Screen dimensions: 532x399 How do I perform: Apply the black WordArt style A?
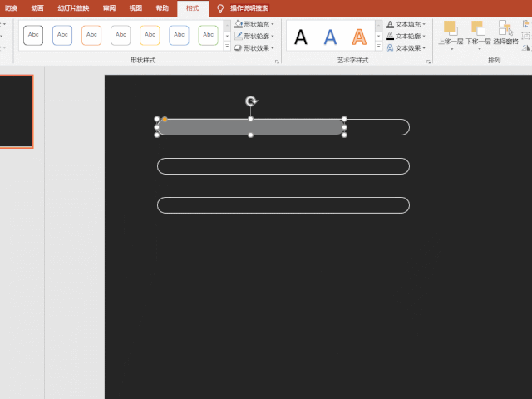301,37
